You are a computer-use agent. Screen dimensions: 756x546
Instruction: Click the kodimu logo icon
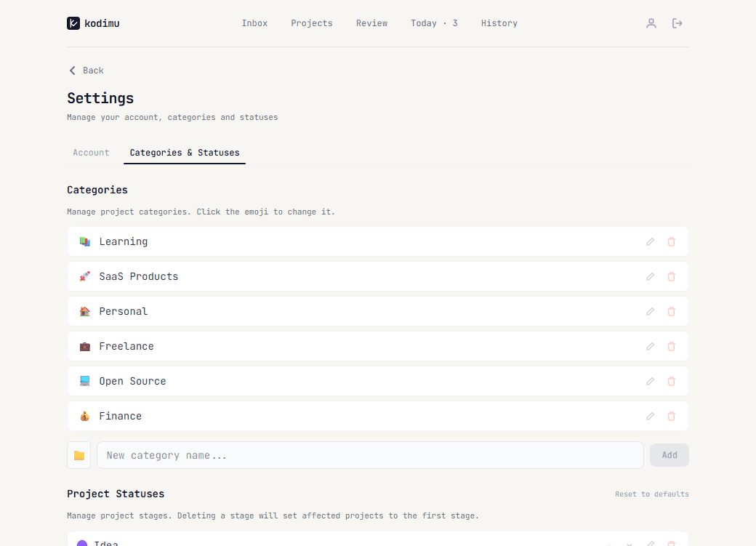pyautogui.click(x=73, y=23)
